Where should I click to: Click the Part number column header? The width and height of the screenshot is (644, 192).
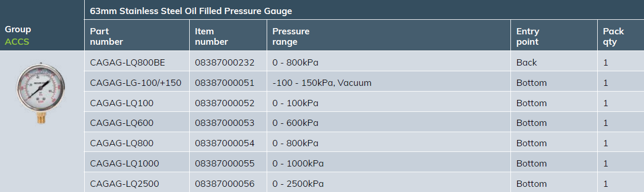[107, 36]
